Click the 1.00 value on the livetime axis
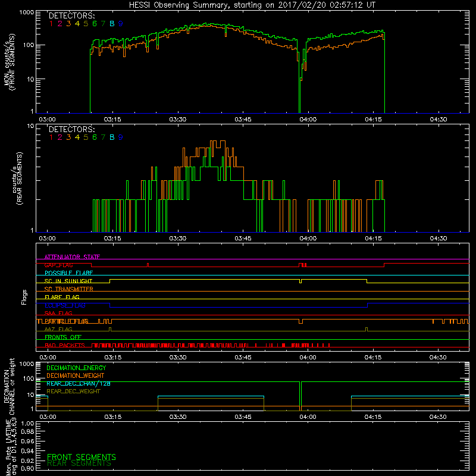Screen dimensions: 476x476 (27, 424)
